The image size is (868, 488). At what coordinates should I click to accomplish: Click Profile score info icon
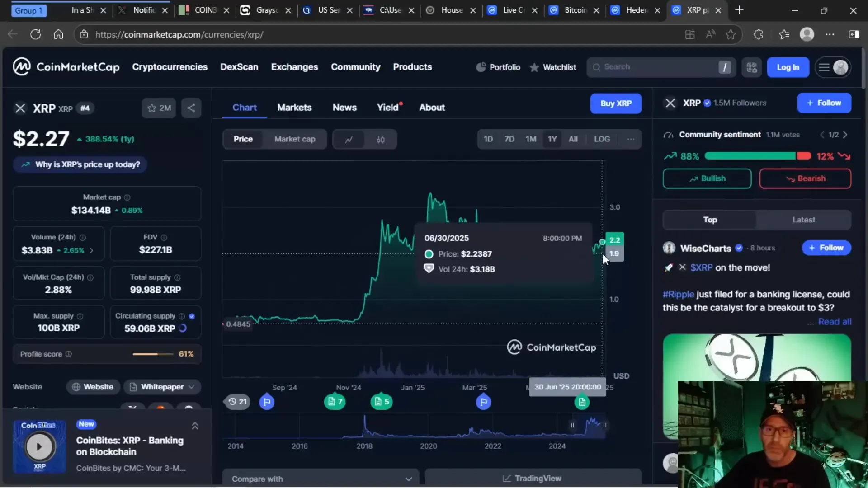(69, 354)
